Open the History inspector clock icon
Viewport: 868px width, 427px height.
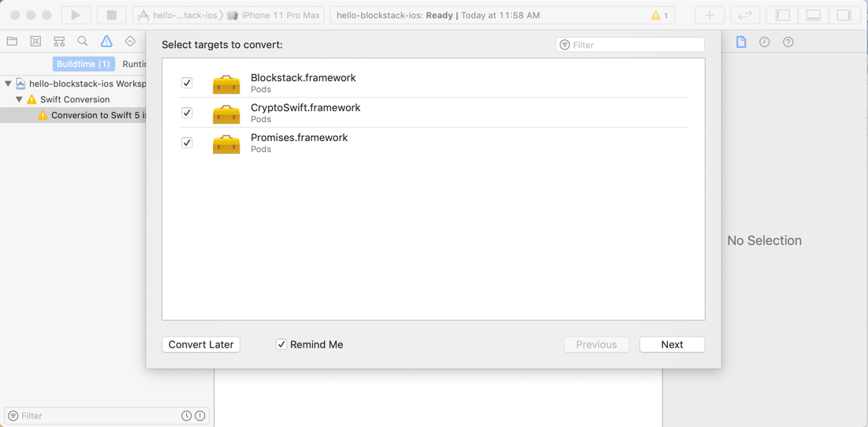(x=765, y=42)
